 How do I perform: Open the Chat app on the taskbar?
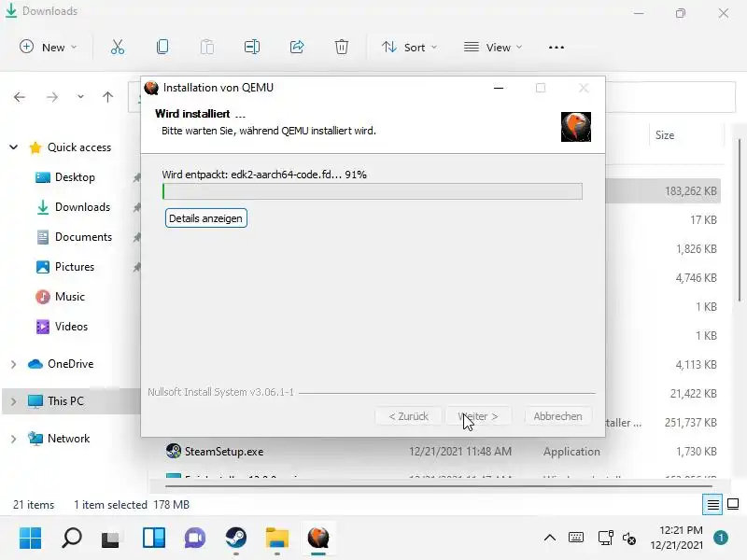pos(195,539)
